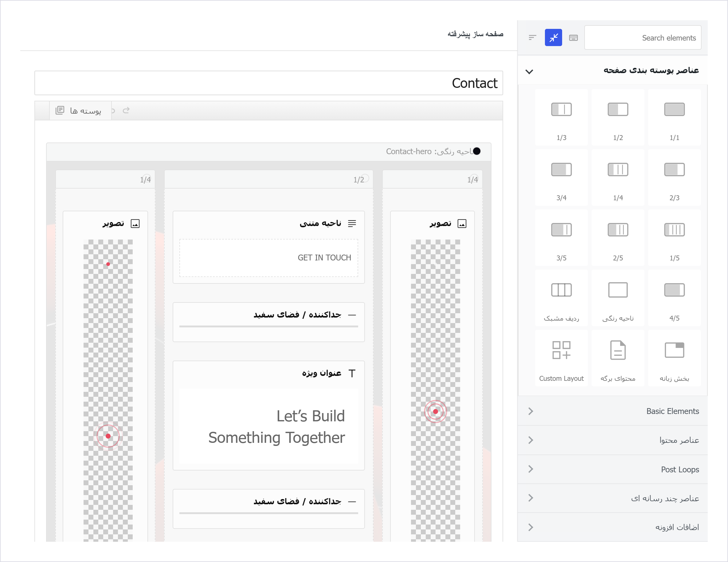Insert the محتوای برگه page content element
Viewport: 728px width, 562px height.
pos(618,358)
